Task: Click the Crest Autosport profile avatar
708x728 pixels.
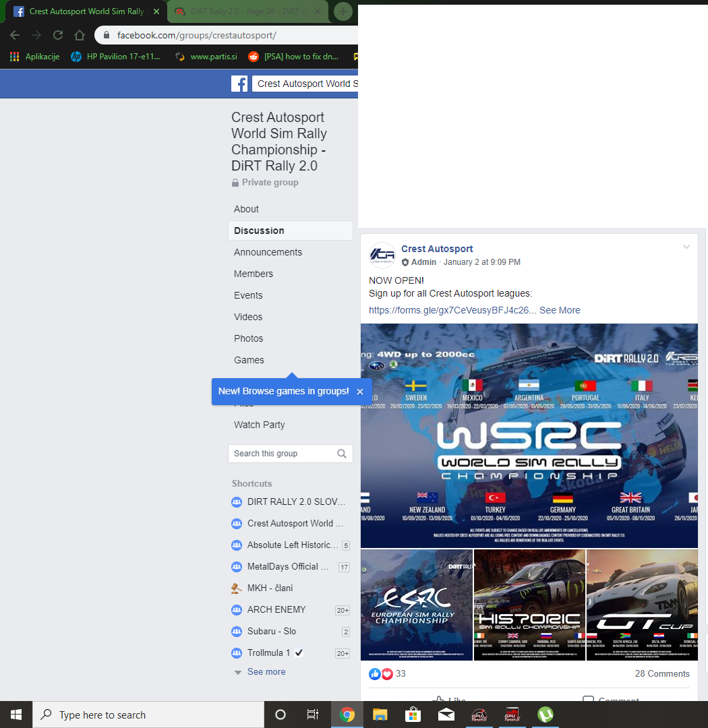Action: (382, 255)
